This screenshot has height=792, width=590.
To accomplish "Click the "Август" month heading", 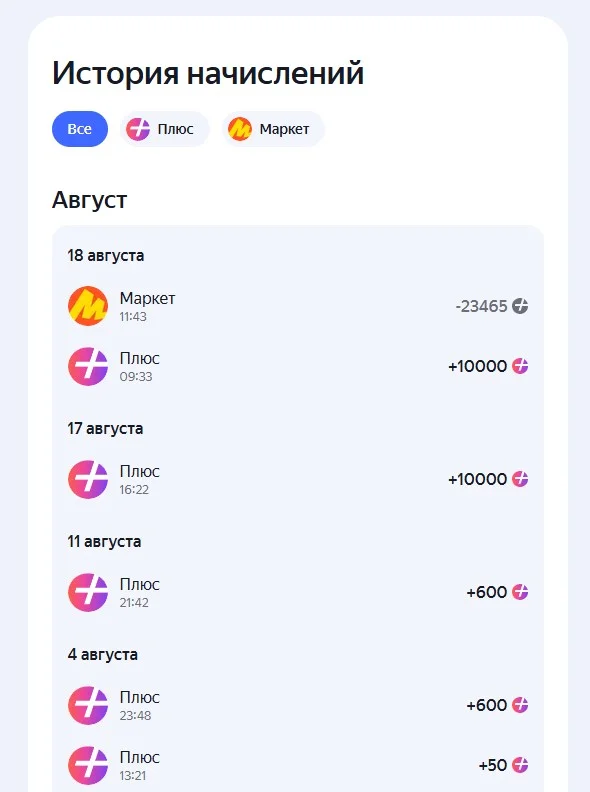I will pyautogui.click(x=89, y=200).
